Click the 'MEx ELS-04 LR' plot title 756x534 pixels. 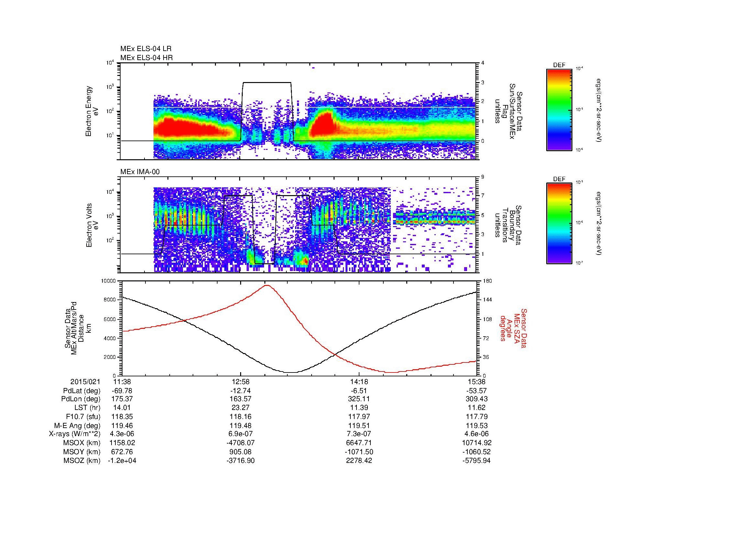click(x=146, y=49)
